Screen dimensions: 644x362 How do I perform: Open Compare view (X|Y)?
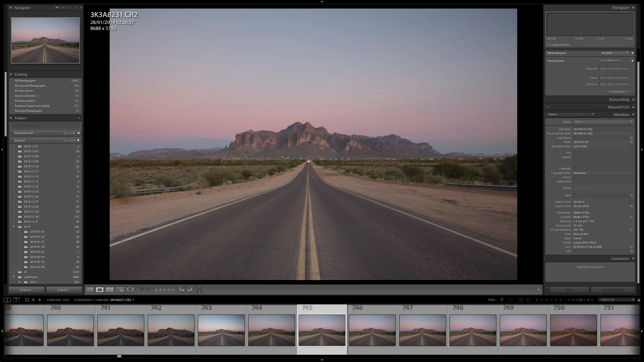coord(110,290)
